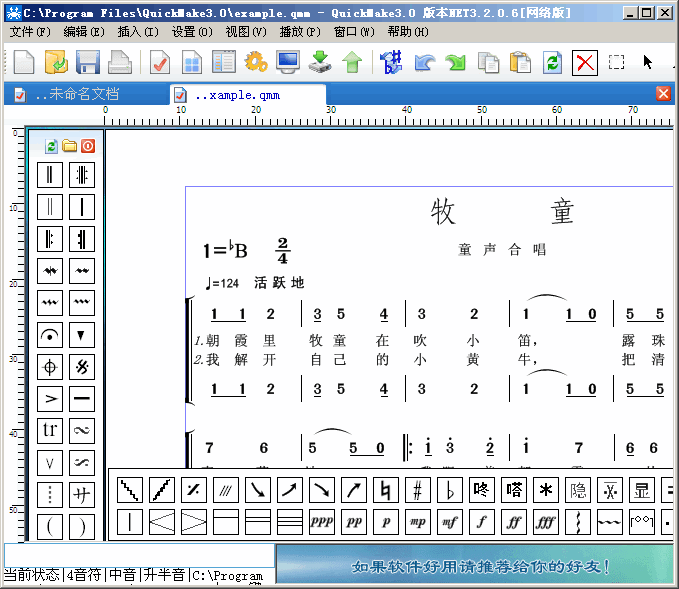Insert the 'mp' dynamic marking

418,521
